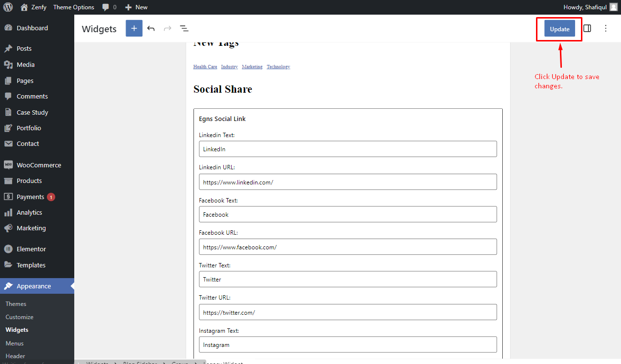Image resolution: width=621 pixels, height=364 pixels.
Task: Click the WooCommerce logo icon
Action: pos(8,165)
